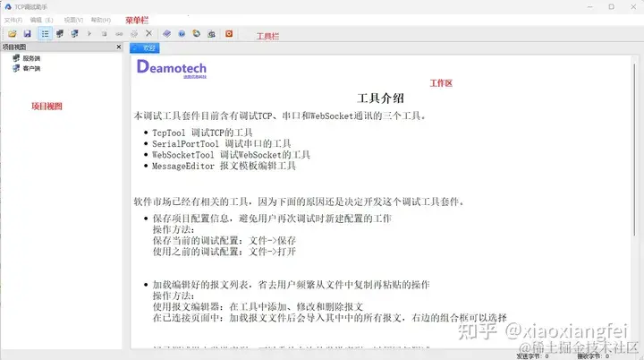Click the chain link connect icon

pos(119,34)
